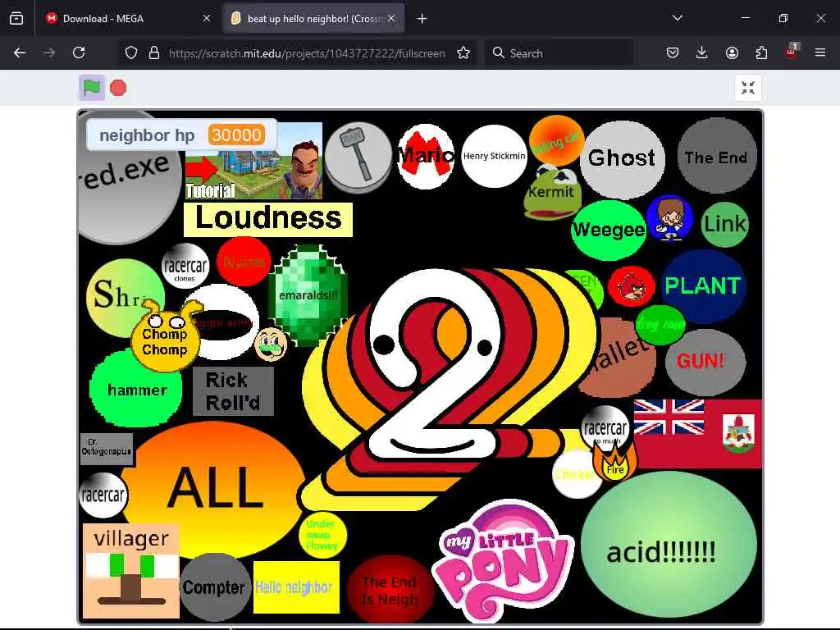Open the Downloads panel
This screenshot has height=630, width=840.
point(702,52)
